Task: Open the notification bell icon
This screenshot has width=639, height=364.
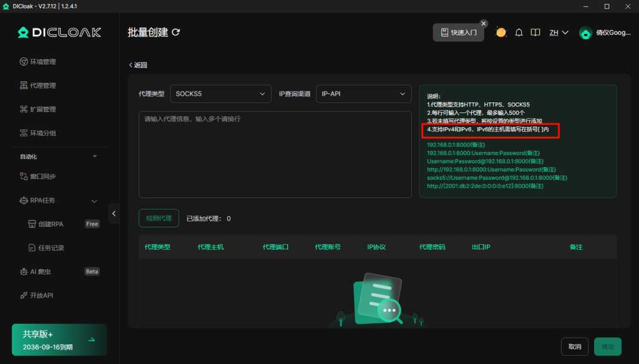Action: pyautogui.click(x=519, y=32)
